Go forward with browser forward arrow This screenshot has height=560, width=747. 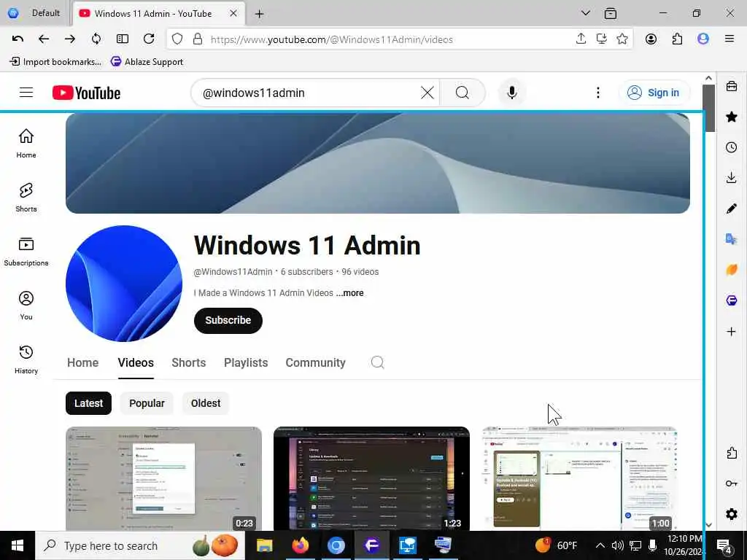[x=70, y=39]
